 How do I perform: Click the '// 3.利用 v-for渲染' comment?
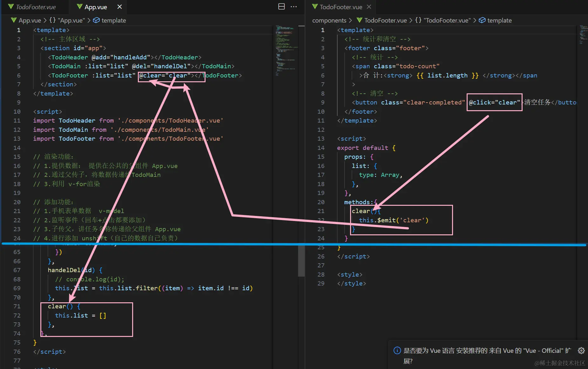click(x=67, y=184)
